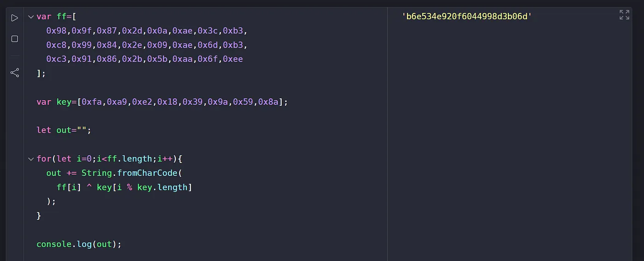The height and width of the screenshot is (261, 644).
Task: Click the last ff value 0xee
Action: 233,59
